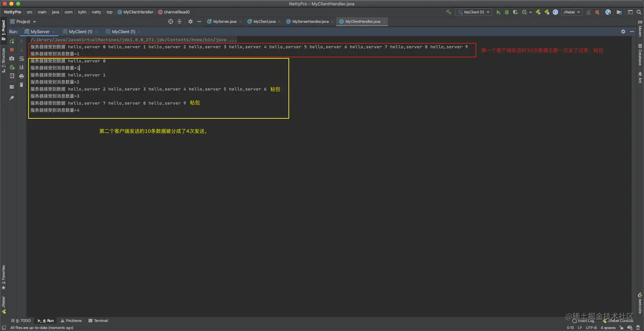Screen dimensions: 644x331
Task: Click the Exit icon in Run panel
Action: coord(12,76)
